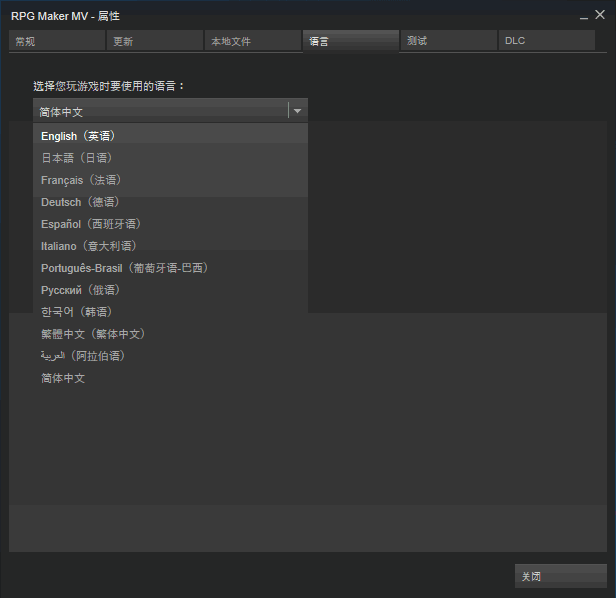Open the 测试 tab
Screen dimensions: 616x598
click(449, 41)
